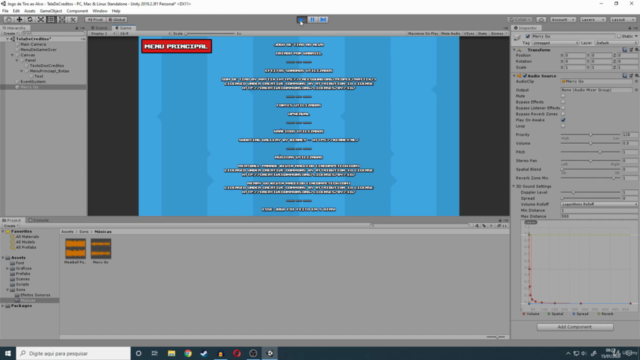Viewport: 640px width, 360px height.
Task: Open the Layout dropdown
Action: click(622, 20)
